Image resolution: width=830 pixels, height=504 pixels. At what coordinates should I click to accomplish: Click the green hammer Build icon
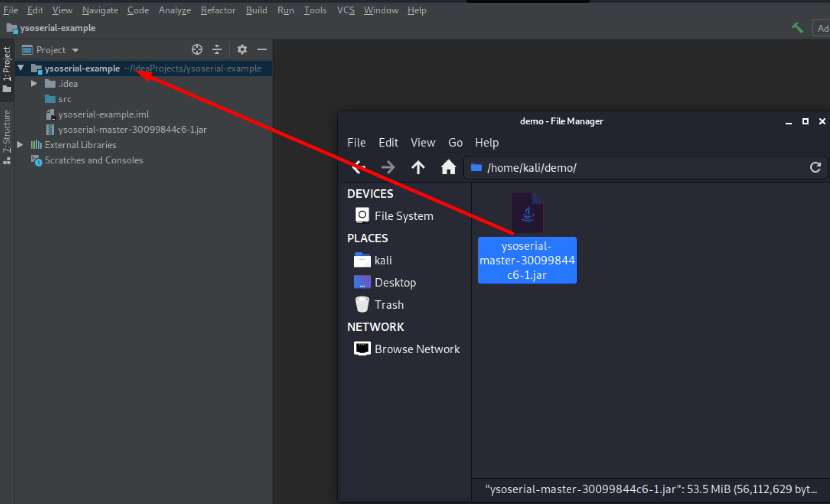[798, 27]
